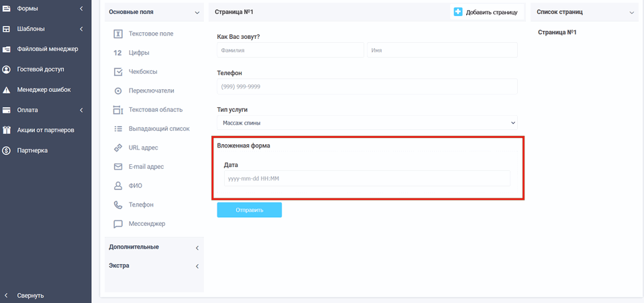This screenshot has width=644, height=303.
Task: Click Свернуть to collapse the sidebar
Action: click(30, 295)
